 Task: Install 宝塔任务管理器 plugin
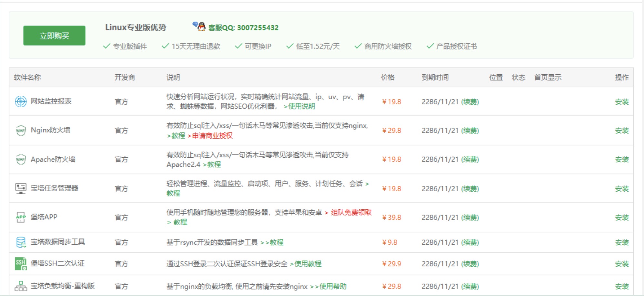click(x=621, y=189)
